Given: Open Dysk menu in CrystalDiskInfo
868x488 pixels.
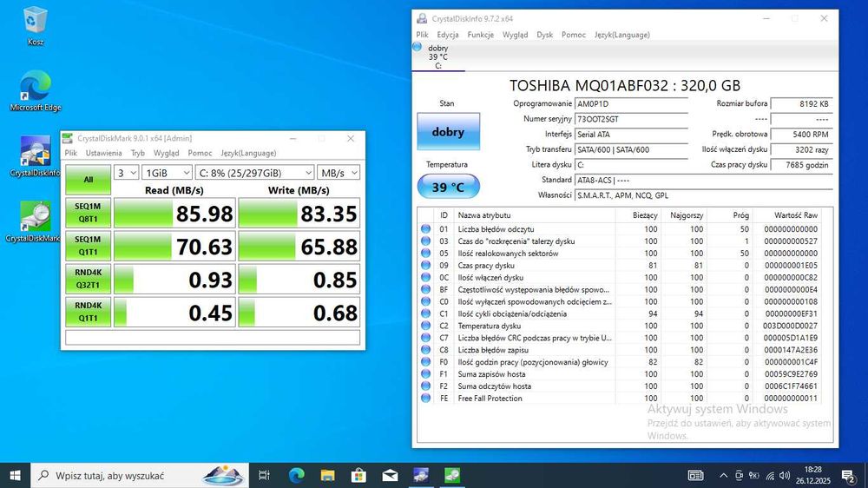Looking at the screenshot, I should pos(545,35).
